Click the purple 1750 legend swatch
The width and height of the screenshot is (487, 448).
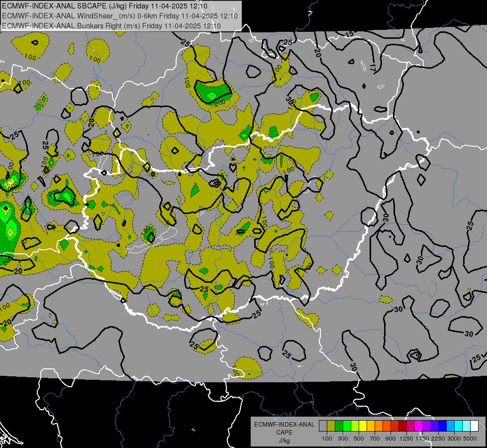coord(427,426)
